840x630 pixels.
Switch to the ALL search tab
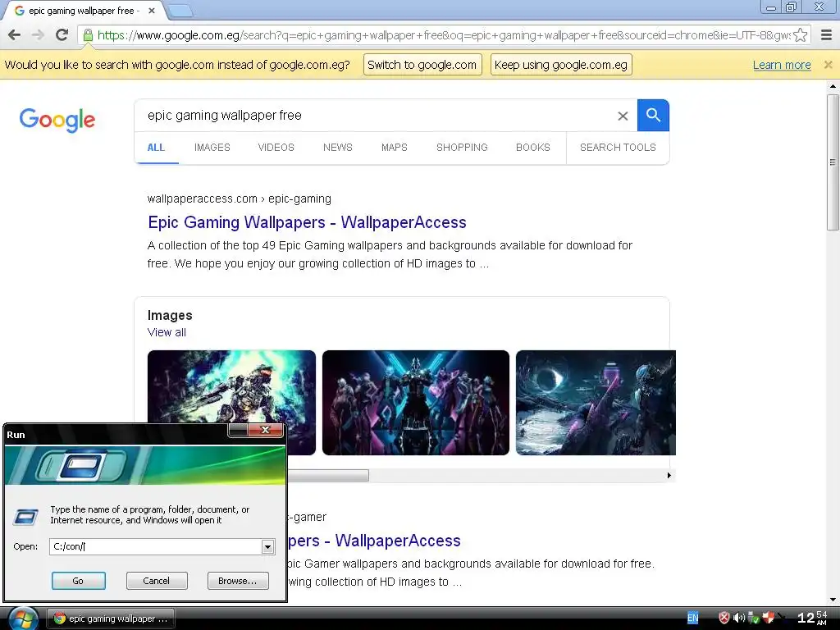pyautogui.click(x=156, y=148)
